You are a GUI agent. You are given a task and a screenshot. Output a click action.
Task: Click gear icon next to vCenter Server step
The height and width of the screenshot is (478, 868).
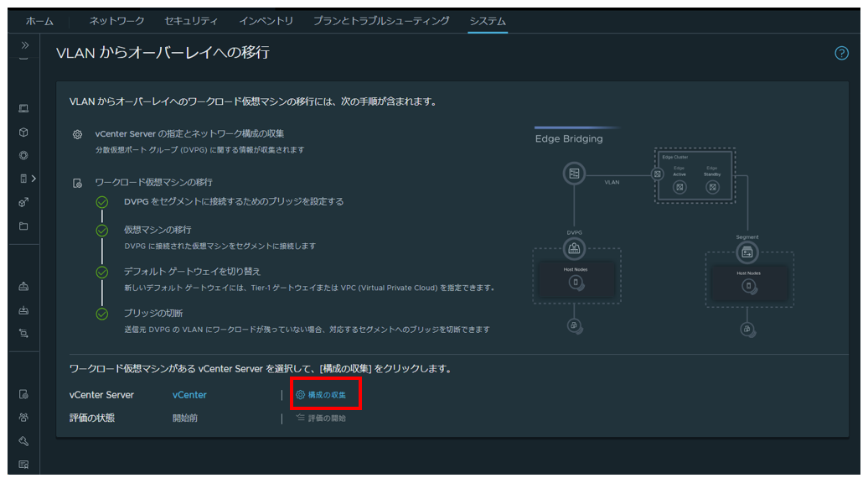pos(77,134)
